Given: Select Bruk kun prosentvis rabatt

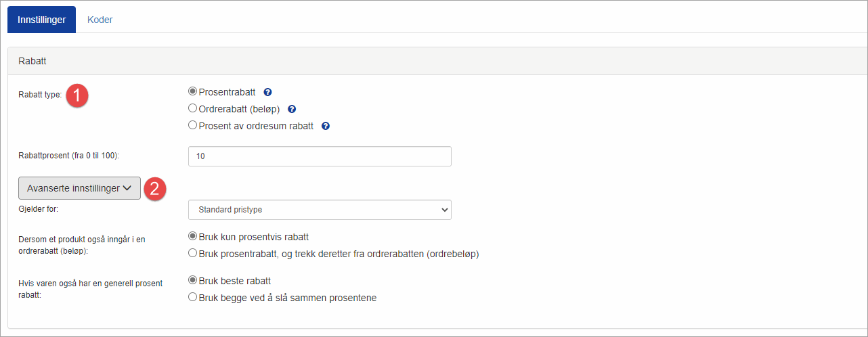Looking at the screenshot, I should [193, 236].
